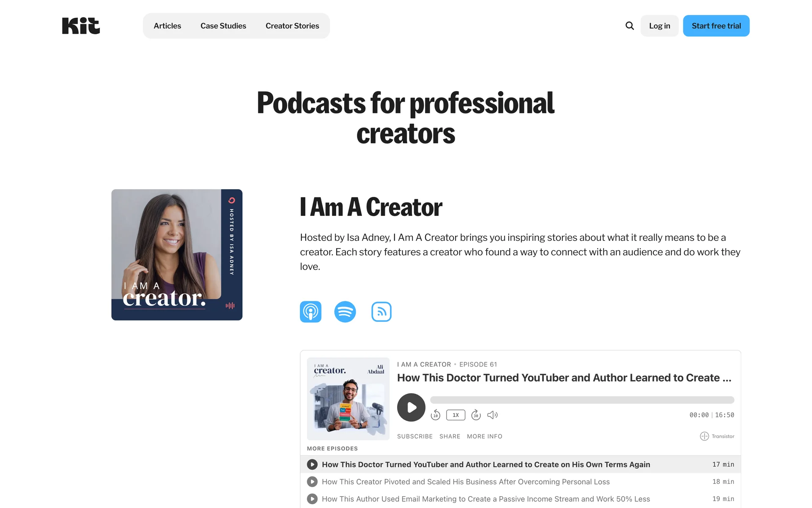Open the RSS feed icon

pyautogui.click(x=381, y=312)
